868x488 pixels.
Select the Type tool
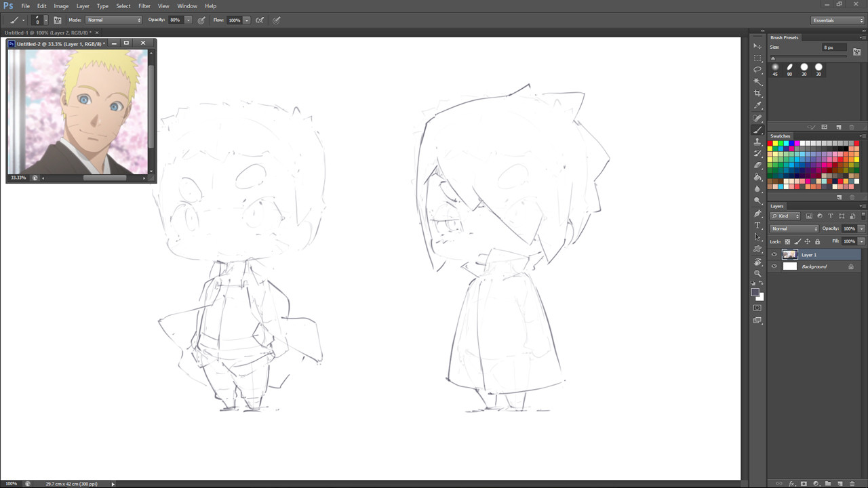click(757, 225)
